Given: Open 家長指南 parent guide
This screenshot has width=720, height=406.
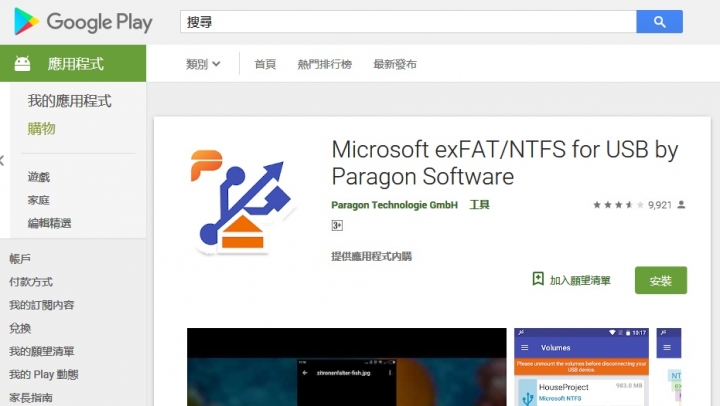Looking at the screenshot, I should click(x=31, y=397).
